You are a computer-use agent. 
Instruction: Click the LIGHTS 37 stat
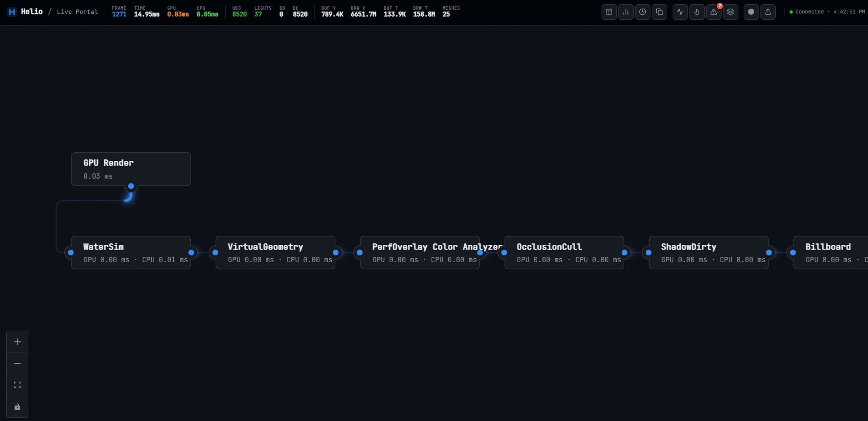click(263, 12)
